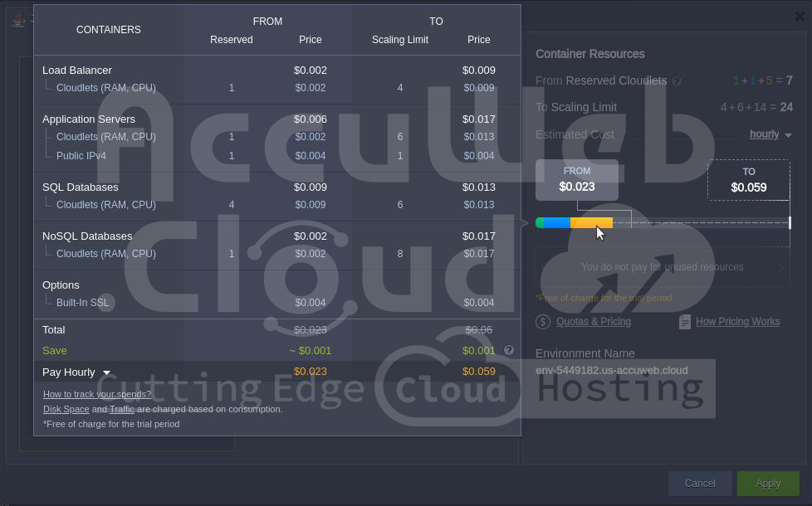Click the document icon for How Pricing Works
This screenshot has height=506, width=812.
[x=684, y=322]
